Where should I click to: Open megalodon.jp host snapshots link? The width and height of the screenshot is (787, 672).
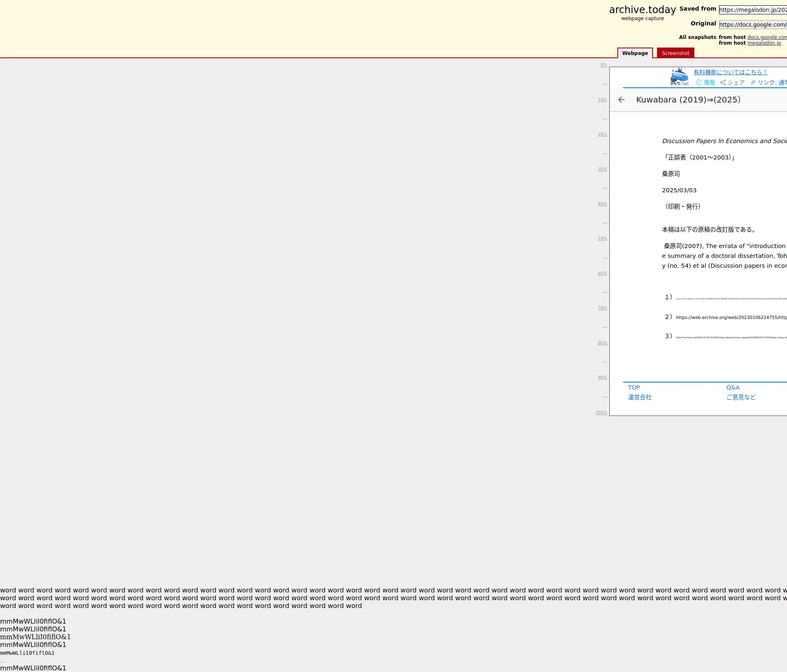pos(764,43)
